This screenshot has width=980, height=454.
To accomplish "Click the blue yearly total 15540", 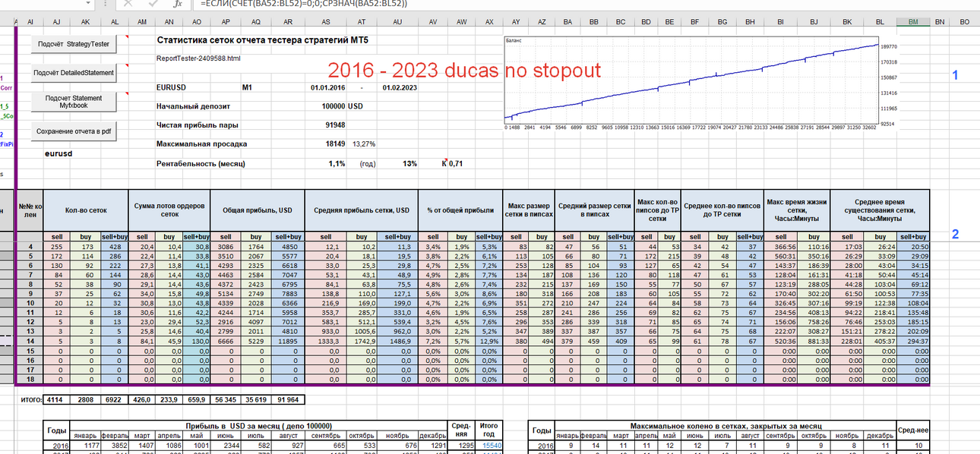I will (x=489, y=445).
